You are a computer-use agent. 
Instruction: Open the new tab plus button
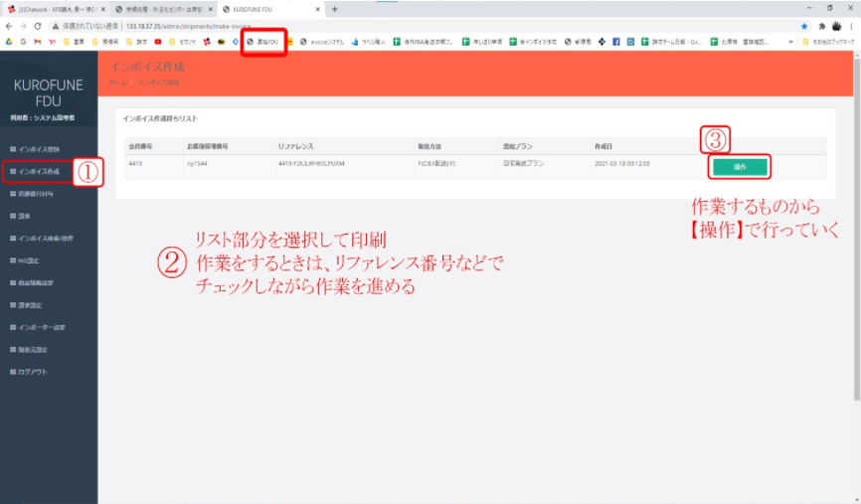pyautogui.click(x=334, y=9)
